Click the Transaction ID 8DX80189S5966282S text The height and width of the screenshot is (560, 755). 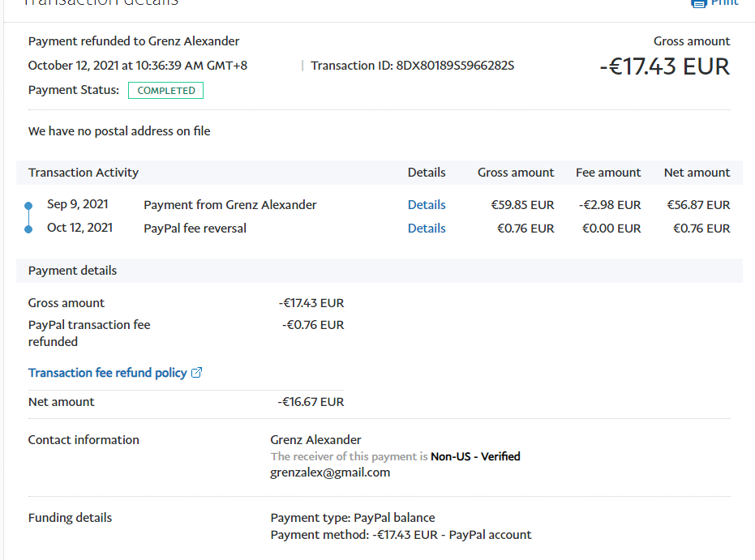pyautogui.click(x=412, y=66)
